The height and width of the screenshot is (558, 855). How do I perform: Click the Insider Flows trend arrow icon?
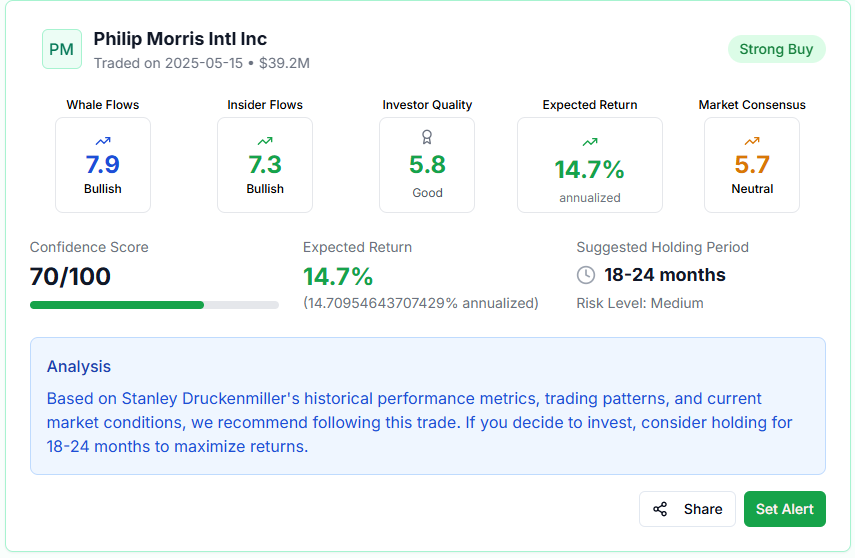tap(265, 141)
